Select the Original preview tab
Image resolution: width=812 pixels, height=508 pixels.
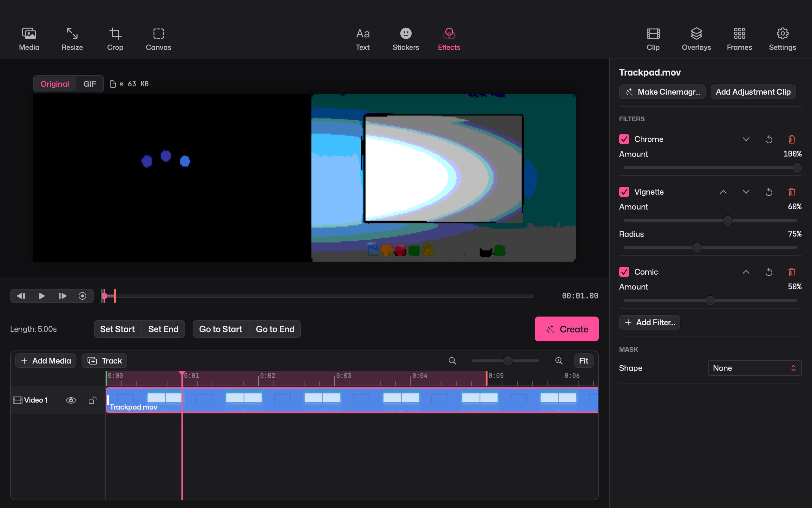coord(55,84)
